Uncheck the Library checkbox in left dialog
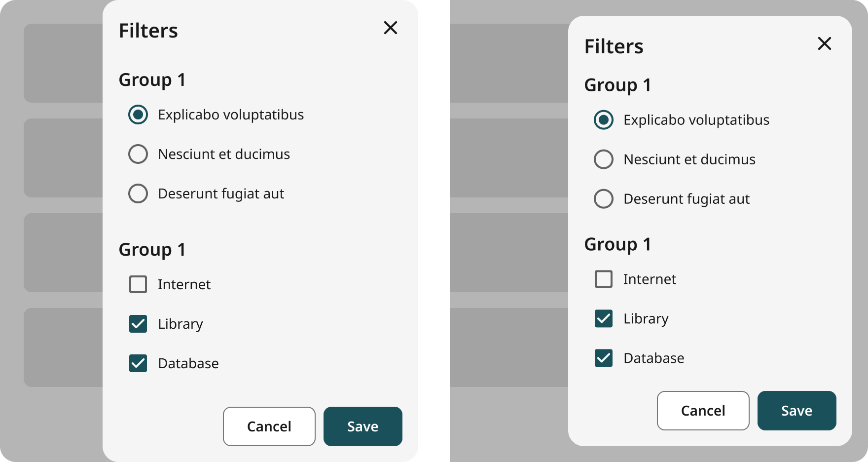Screen dimensions: 868x462 [x=138, y=324]
